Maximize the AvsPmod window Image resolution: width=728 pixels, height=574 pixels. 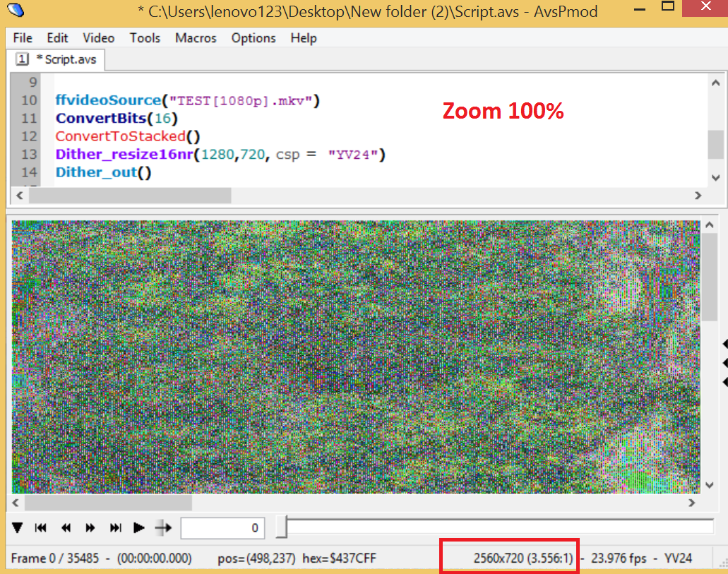click(x=668, y=6)
